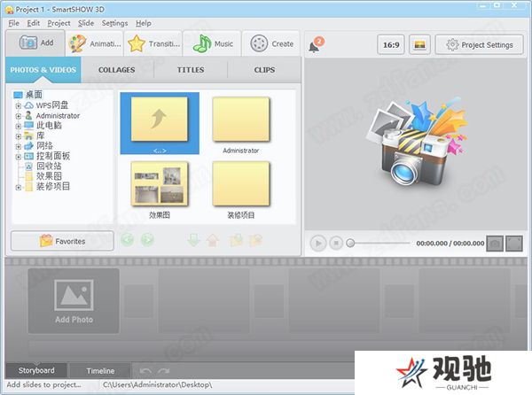Open Project Settings
The width and height of the screenshot is (532, 395).
tap(480, 44)
